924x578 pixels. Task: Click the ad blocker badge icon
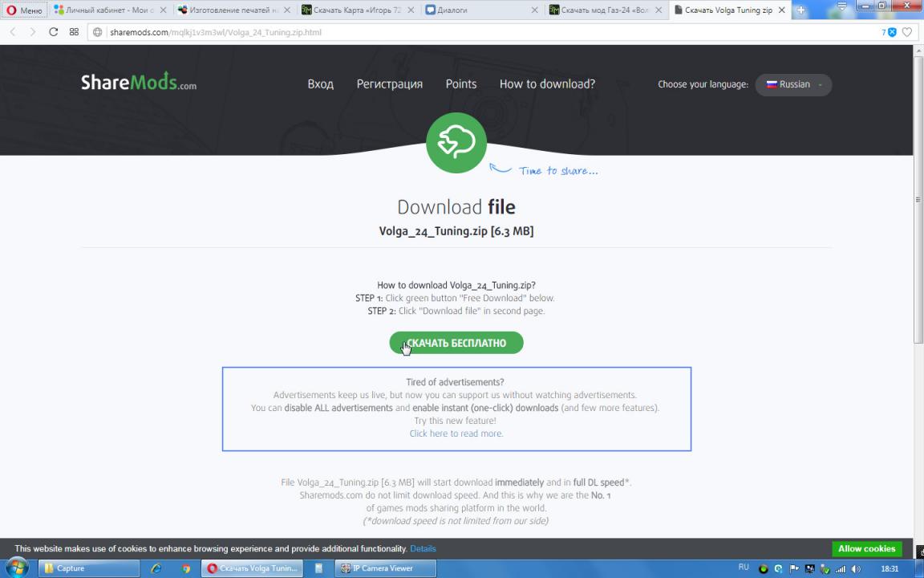coord(891,32)
